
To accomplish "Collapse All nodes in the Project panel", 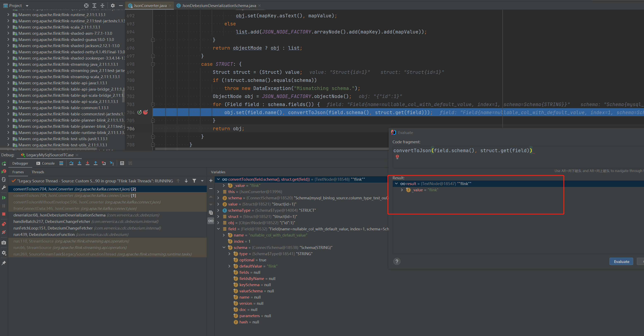I will click(102, 6).
